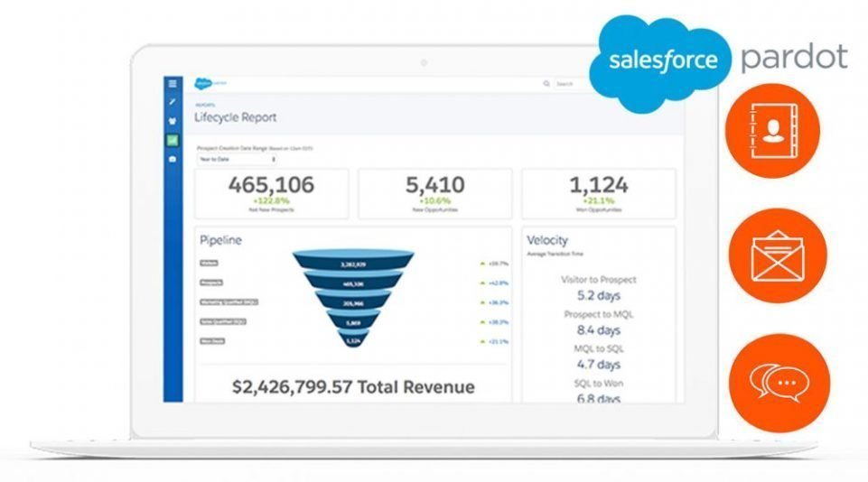Open the Year to Date dropdown
The image size is (868, 482).
(x=238, y=160)
